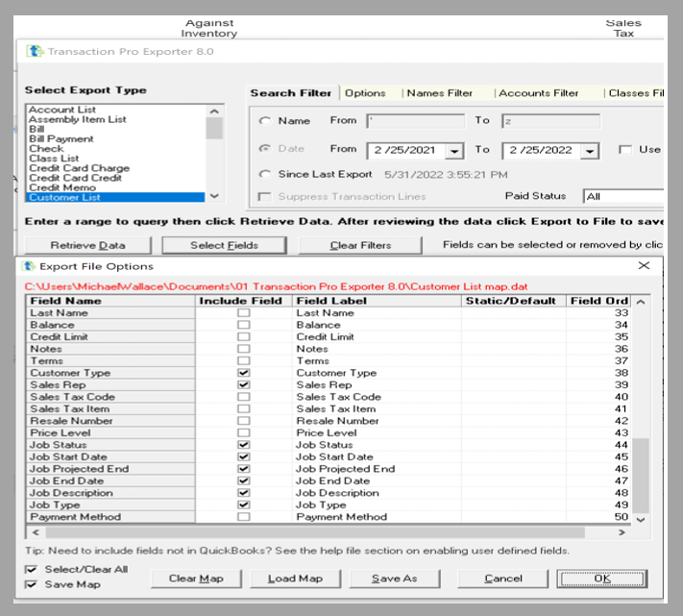Uncheck Include Field for Customer Type

(x=243, y=373)
